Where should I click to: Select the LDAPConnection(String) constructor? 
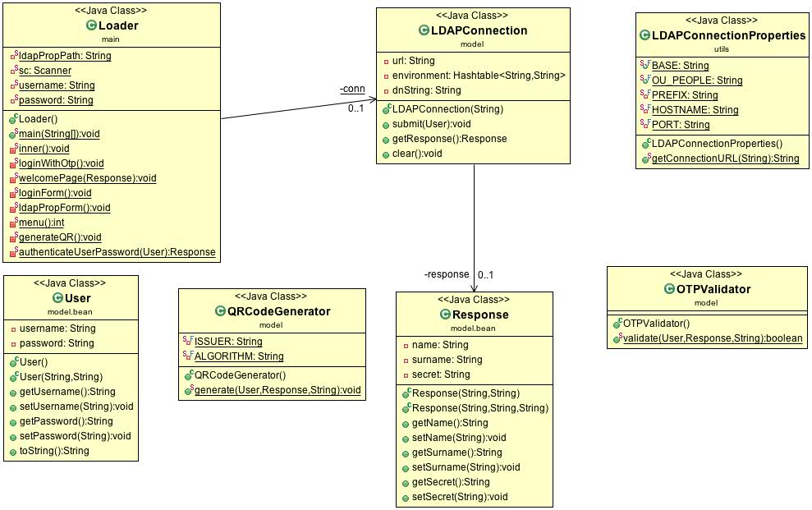coord(447,109)
